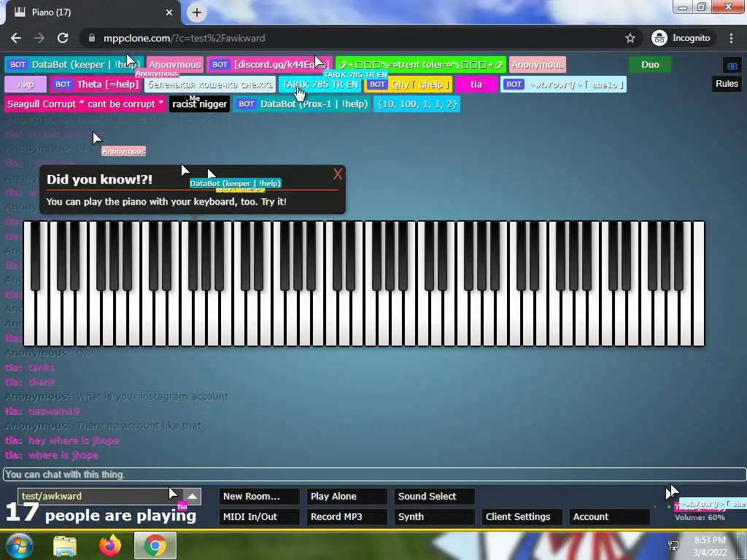Play the leftmost black piano key

pyautogui.click(x=35, y=254)
